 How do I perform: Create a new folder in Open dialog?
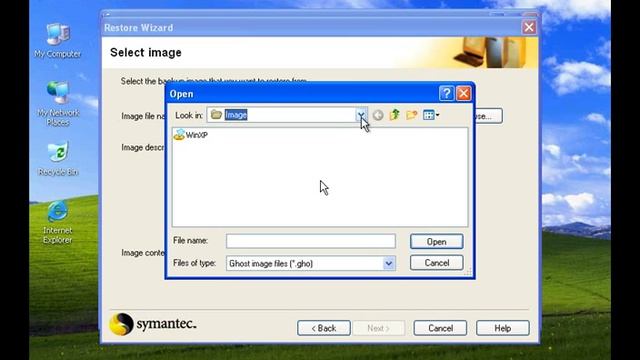click(411, 115)
